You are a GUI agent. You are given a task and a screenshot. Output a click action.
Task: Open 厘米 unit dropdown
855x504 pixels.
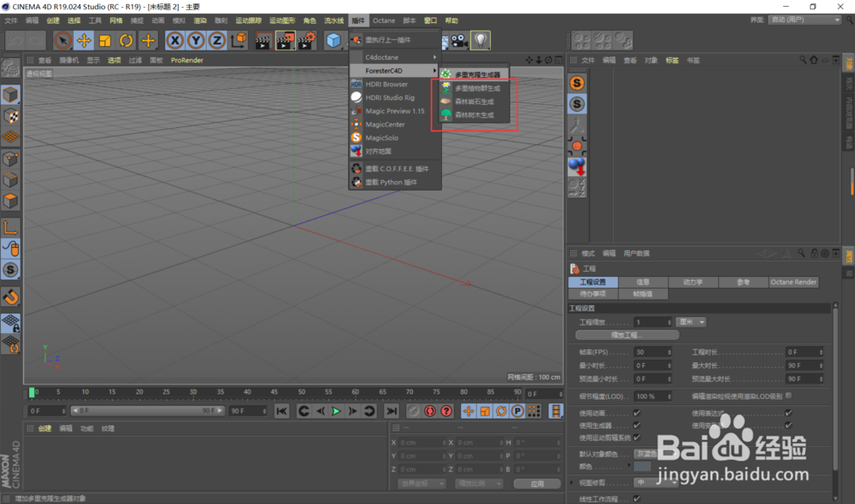[692, 323]
